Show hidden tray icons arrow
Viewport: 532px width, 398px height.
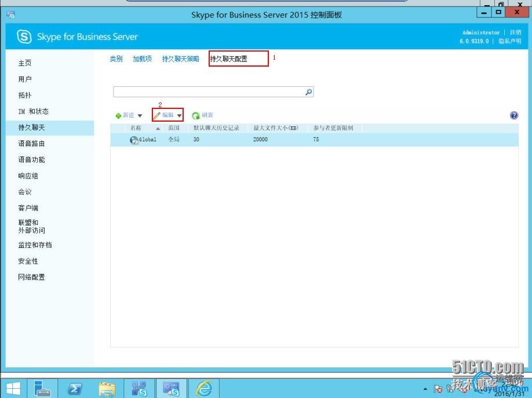tap(425, 389)
